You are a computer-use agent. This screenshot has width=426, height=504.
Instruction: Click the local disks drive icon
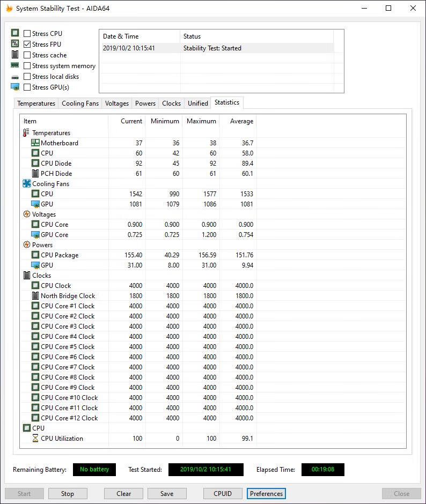(15, 77)
